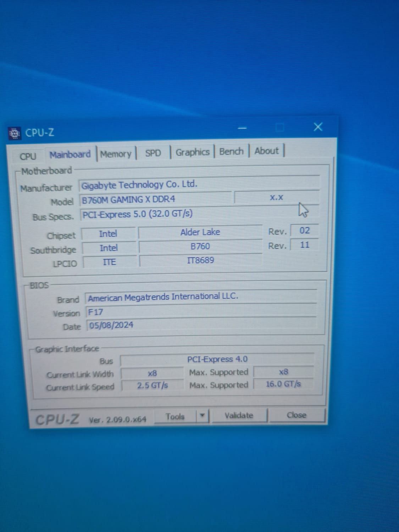Click the Southbridge B760 value

(200, 246)
